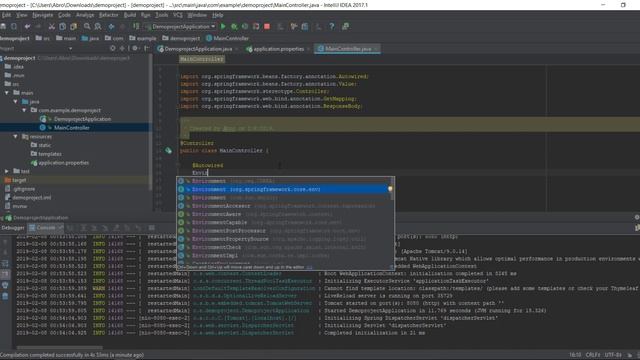The width and height of the screenshot is (640, 360).
Task: Click the Save All toolbar icon
Action: click(x=3, y=27)
